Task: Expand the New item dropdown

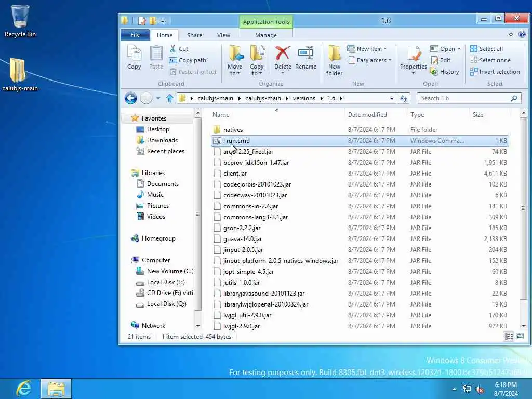Action: point(367,49)
